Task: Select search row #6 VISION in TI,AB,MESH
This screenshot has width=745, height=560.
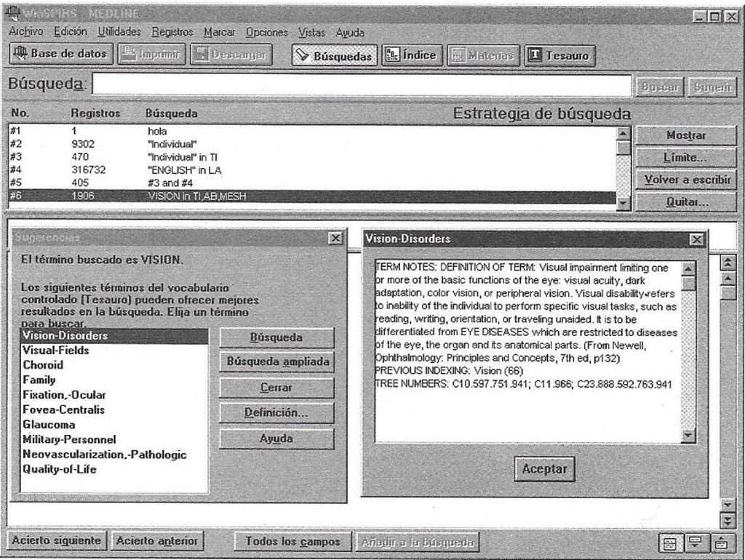Action: pyautogui.click(x=312, y=196)
